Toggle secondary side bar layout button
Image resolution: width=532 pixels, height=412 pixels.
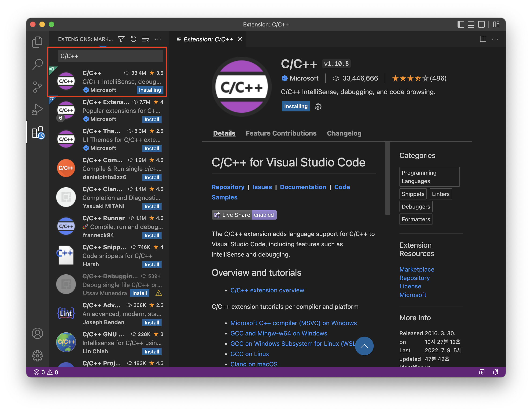[x=481, y=25]
